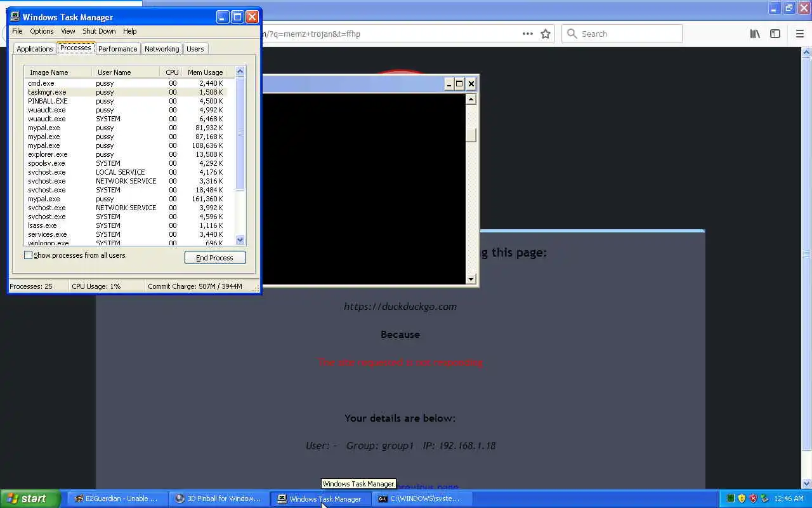Click the Task Manager title bar icon
The image size is (812, 508).
15,17
